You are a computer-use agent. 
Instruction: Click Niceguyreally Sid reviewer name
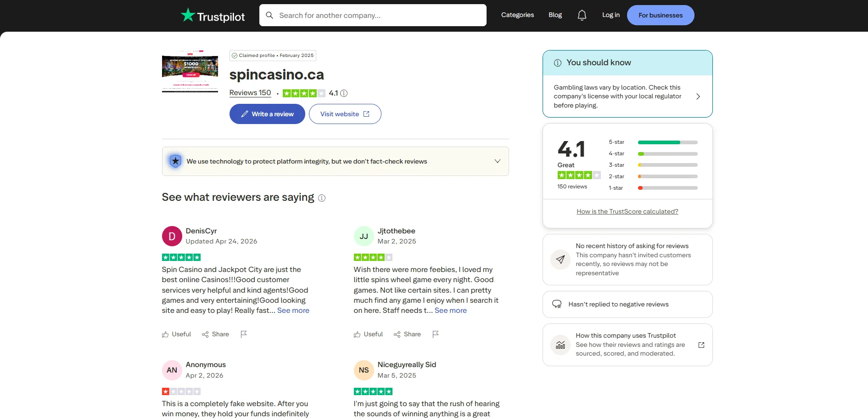407,365
